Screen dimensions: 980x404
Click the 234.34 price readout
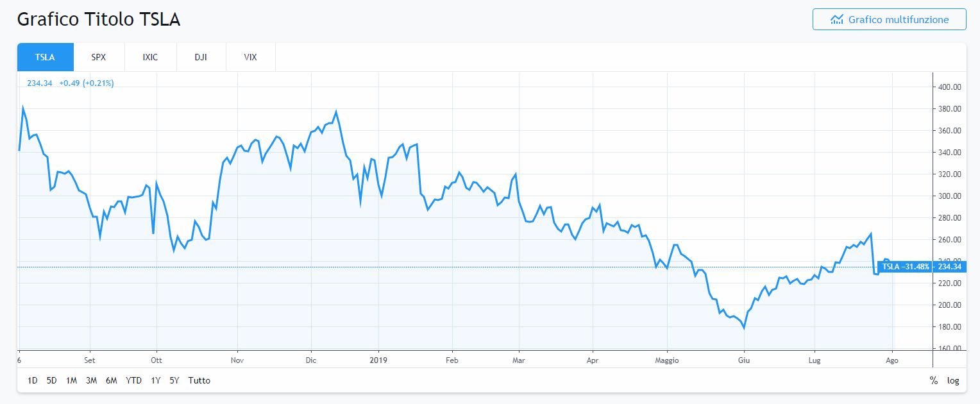(40, 83)
